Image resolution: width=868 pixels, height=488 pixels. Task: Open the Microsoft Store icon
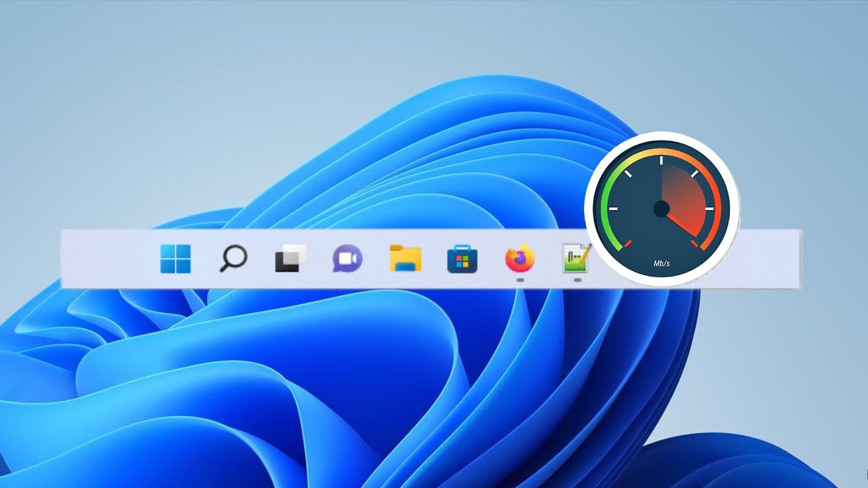click(x=462, y=259)
